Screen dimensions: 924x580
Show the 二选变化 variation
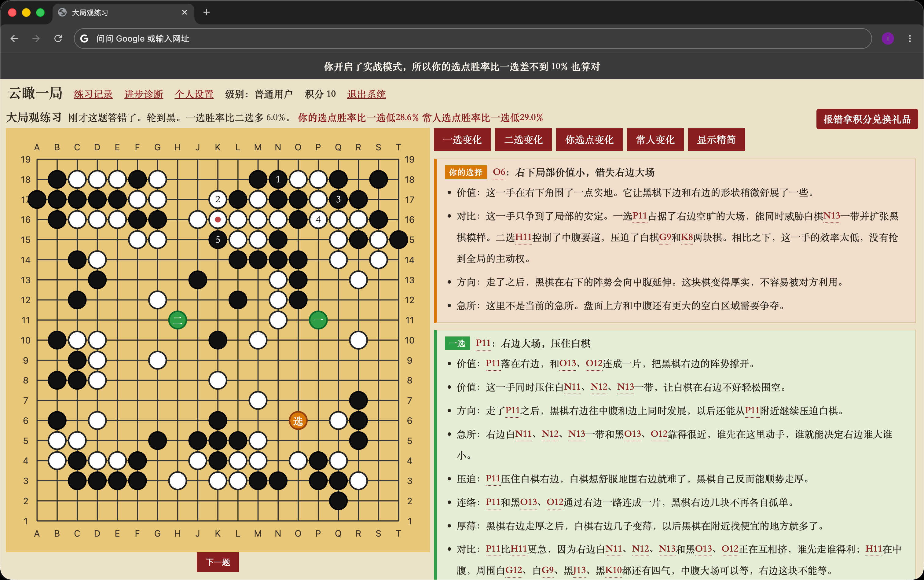pos(523,140)
